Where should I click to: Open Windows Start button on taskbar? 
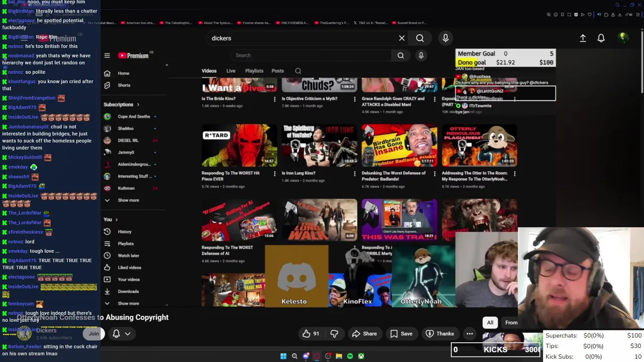[x=283, y=356]
